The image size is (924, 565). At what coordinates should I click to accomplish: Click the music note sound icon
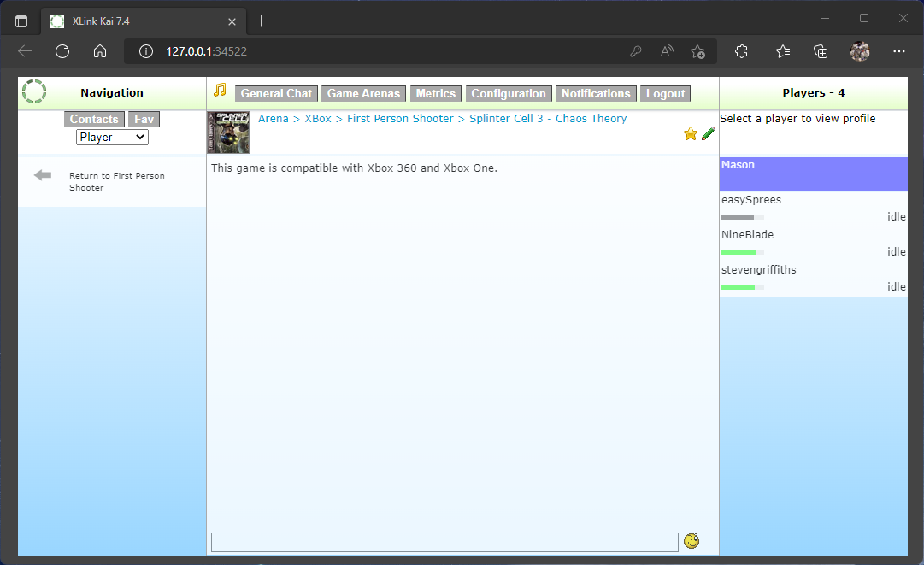(x=220, y=91)
